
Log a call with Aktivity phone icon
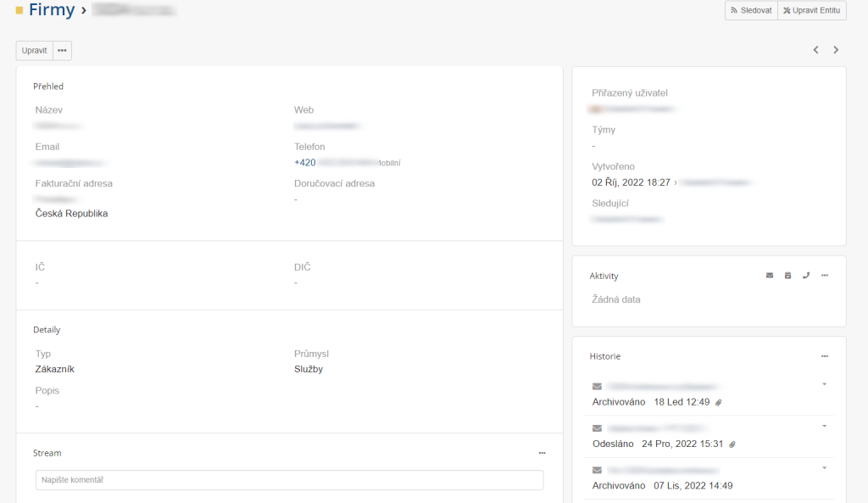806,276
